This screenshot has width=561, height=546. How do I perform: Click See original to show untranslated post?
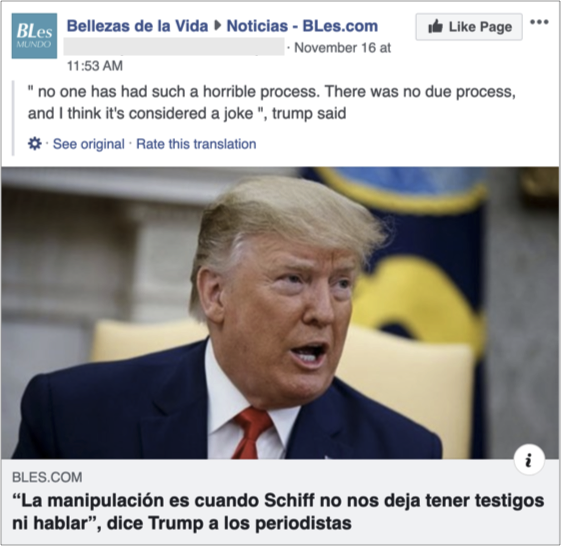pos(89,144)
